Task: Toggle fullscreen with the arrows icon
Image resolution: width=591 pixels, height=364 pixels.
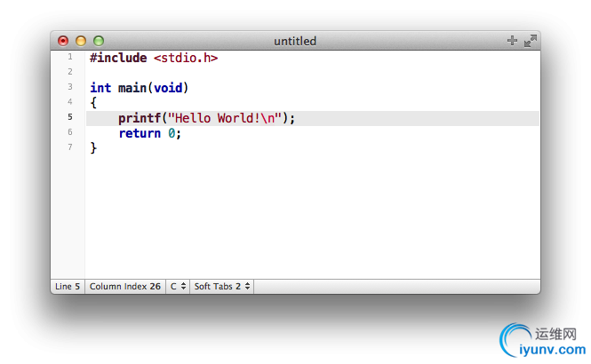Action: click(531, 41)
